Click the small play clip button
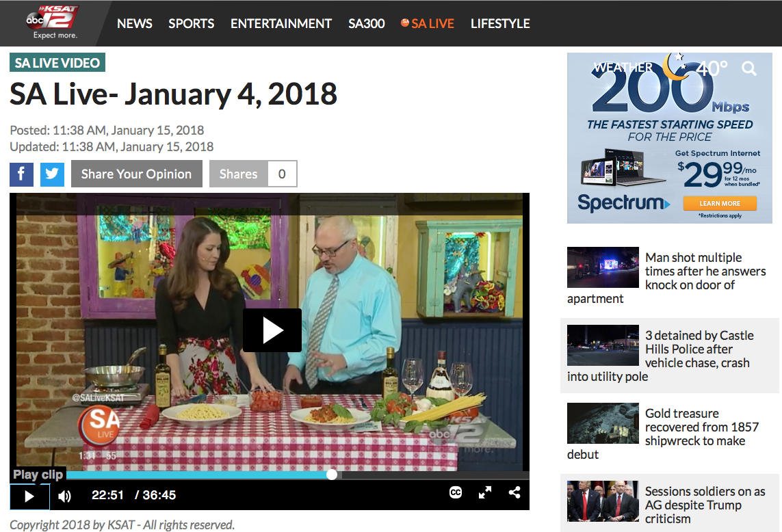Viewport: 782px width, 532px height. pos(29,496)
